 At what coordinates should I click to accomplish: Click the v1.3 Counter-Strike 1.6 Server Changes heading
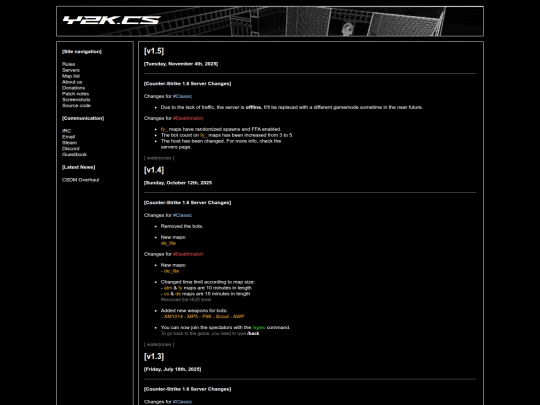pyautogui.click(x=187, y=389)
